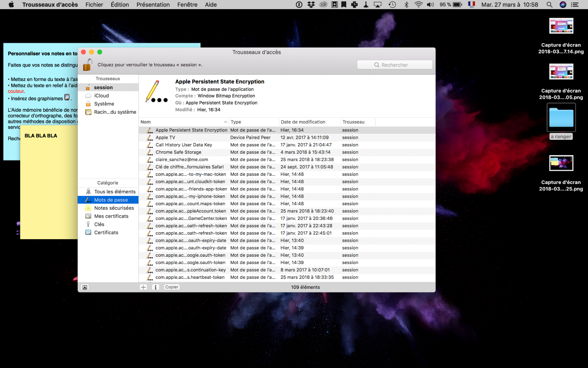
Task: Select Capture d'écran 2018-03....25.png thumbnail
Action: pos(561,163)
